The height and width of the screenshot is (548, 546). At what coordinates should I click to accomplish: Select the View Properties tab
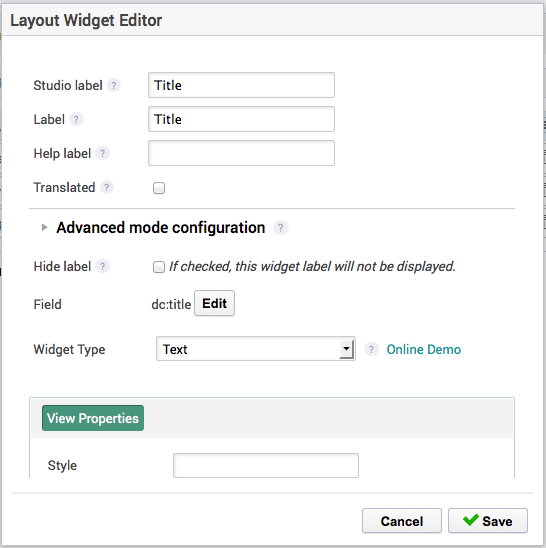(x=93, y=418)
